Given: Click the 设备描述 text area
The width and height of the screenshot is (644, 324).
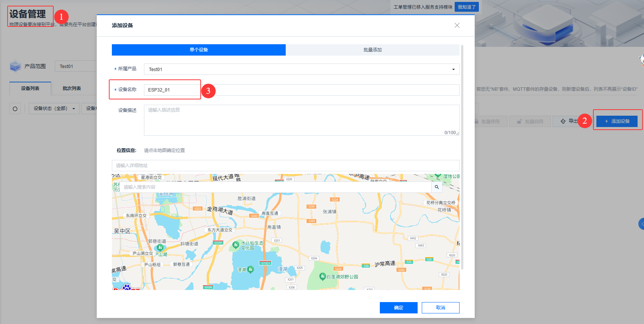Looking at the screenshot, I should 302,120.
